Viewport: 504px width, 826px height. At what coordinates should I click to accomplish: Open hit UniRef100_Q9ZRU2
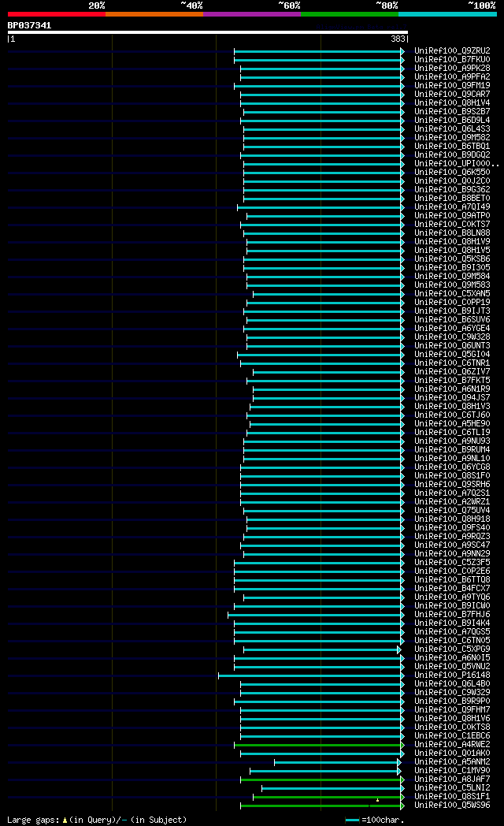click(x=452, y=51)
